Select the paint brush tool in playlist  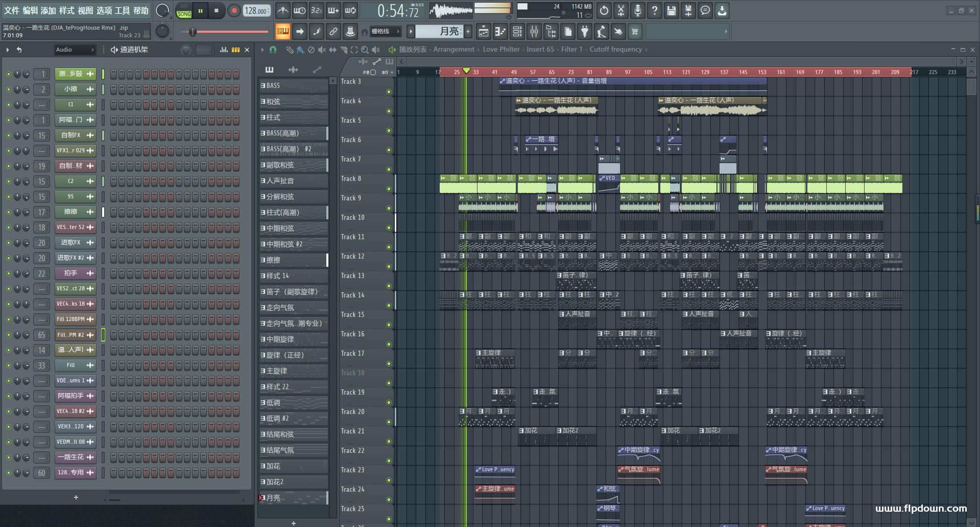(300, 50)
